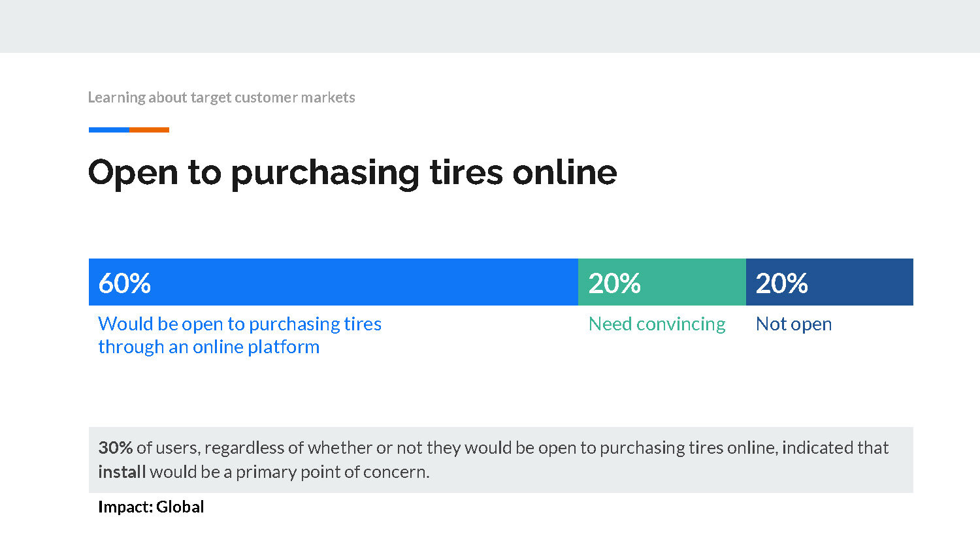
Task: Click the gray header band at top
Action: click(490, 26)
